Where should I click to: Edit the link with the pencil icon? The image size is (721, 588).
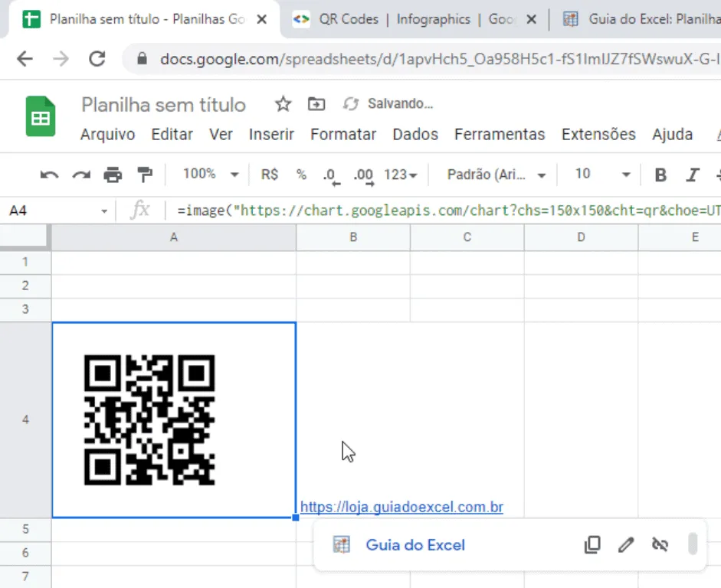pyautogui.click(x=626, y=545)
